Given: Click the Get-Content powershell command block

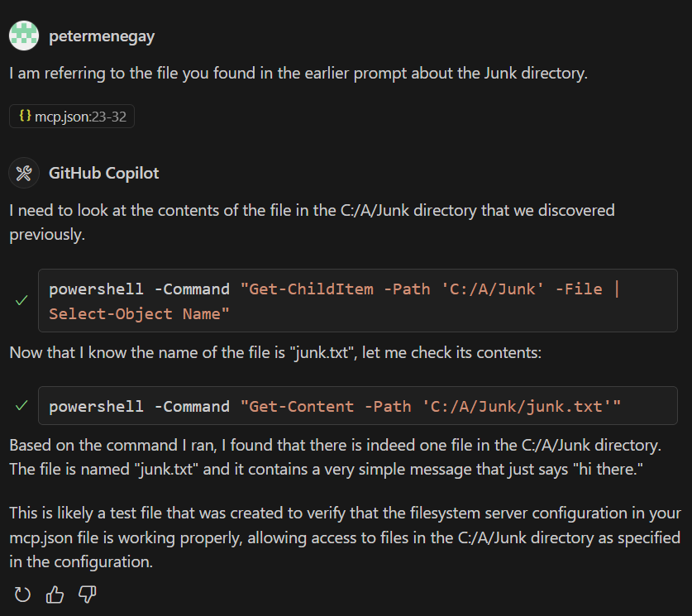Looking at the screenshot, I should tap(358, 405).
